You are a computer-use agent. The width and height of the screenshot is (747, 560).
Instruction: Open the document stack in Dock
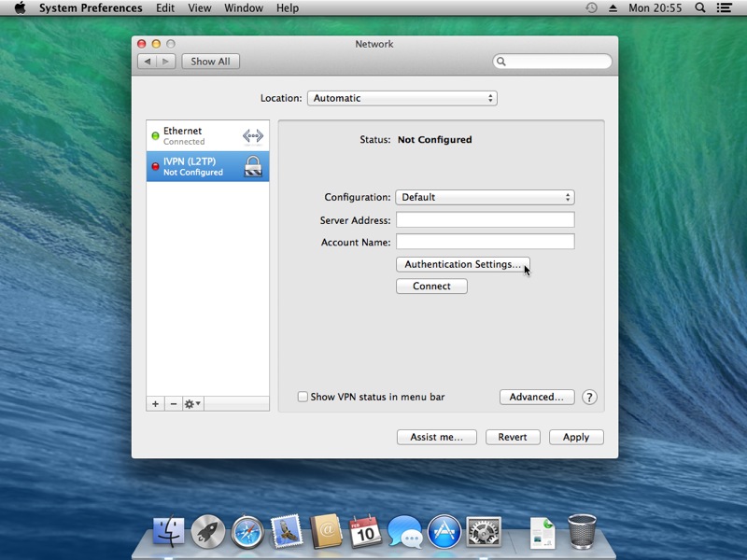point(543,532)
